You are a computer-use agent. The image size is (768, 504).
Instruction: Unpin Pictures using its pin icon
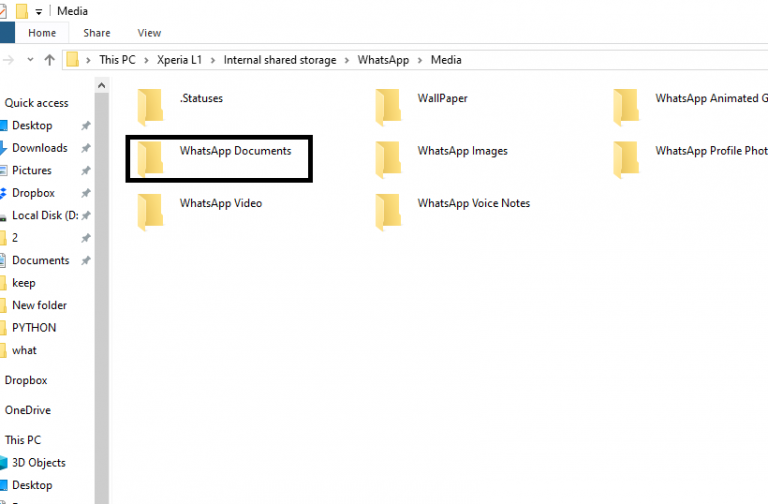click(x=86, y=170)
